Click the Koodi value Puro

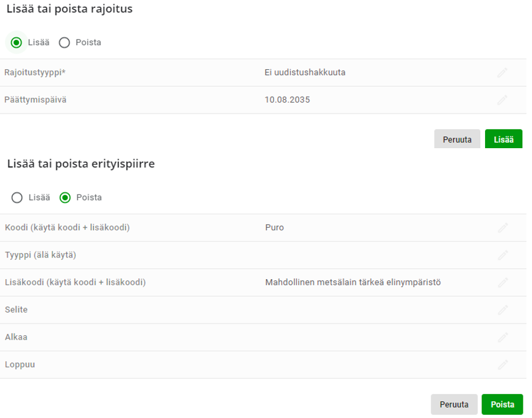click(275, 227)
